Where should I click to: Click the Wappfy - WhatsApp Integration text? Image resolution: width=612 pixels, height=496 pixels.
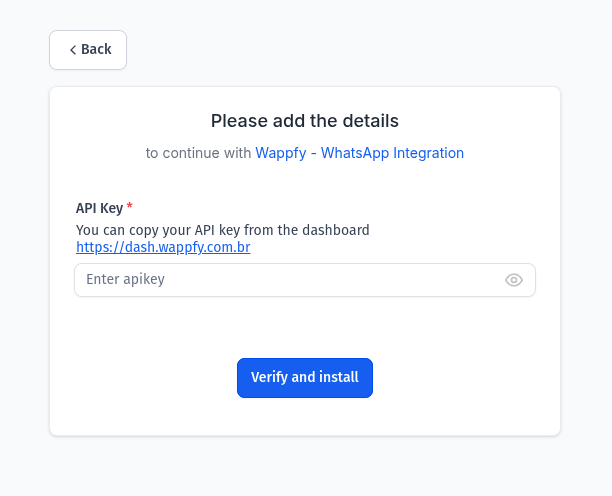tap(359, 153)
